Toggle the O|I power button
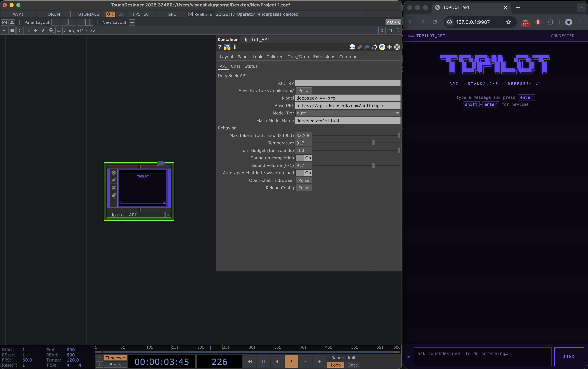The height and width of the screenshot is (369, 588). pos(110,14)
